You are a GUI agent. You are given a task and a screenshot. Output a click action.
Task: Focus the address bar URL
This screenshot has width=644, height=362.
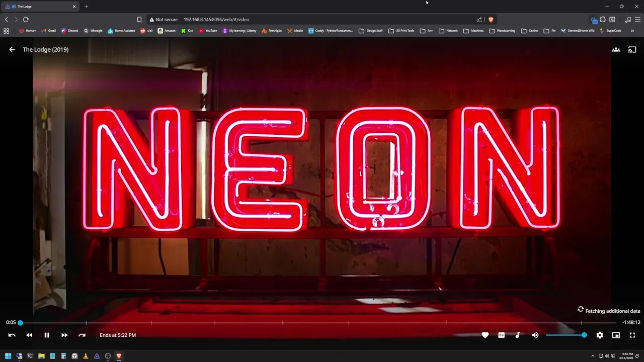(x=216, y=20)
